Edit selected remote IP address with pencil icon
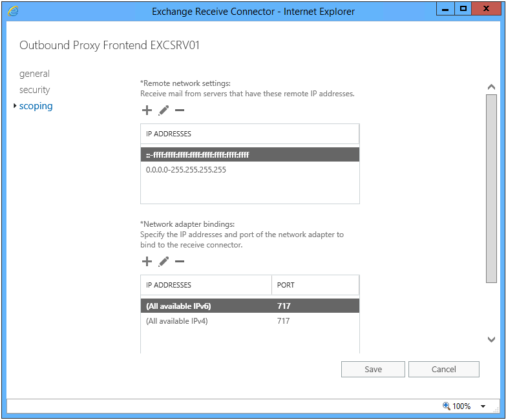 [x=163, y=110]
